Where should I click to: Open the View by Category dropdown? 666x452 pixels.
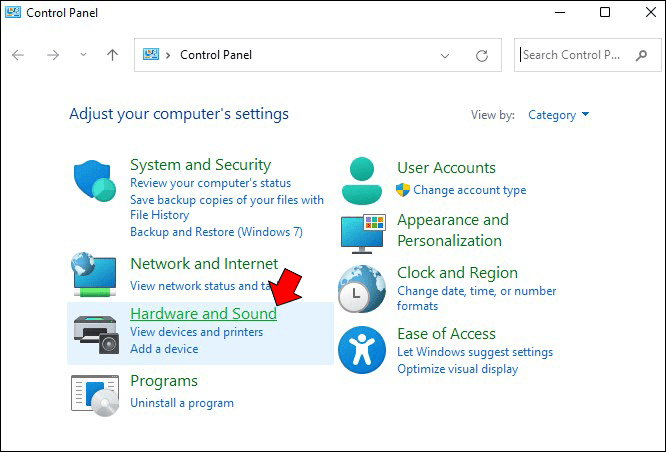pos(559,115)
